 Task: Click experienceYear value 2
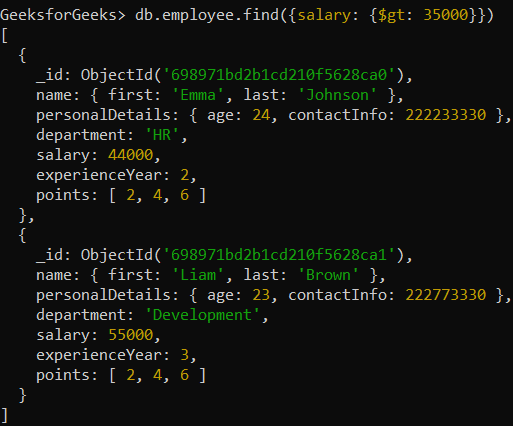185,175
